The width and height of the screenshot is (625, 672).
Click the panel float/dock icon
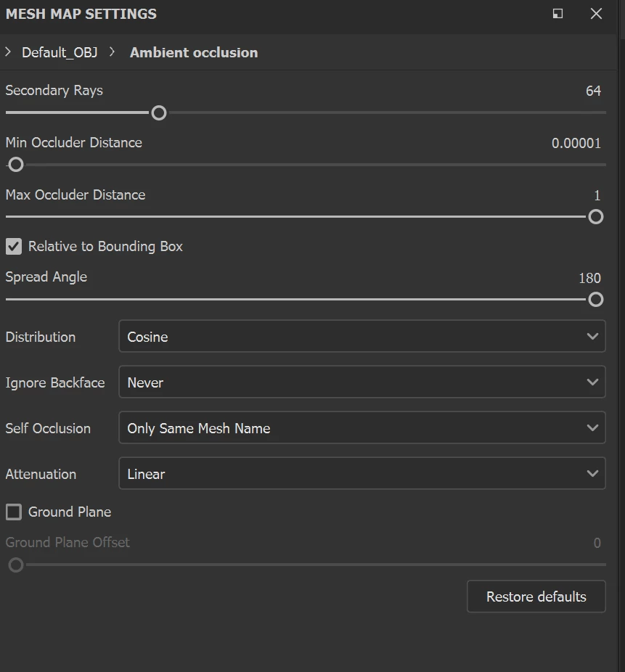[x=557, y=14]
